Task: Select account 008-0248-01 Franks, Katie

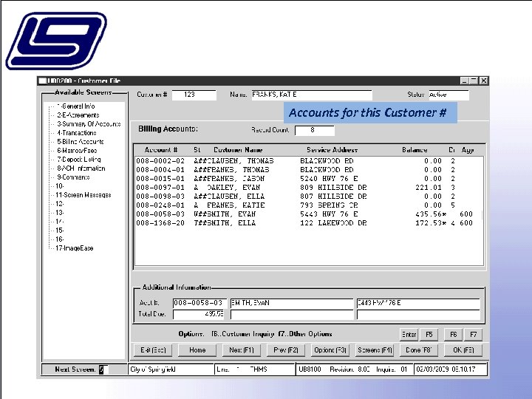Action: [x=308, y=205]
